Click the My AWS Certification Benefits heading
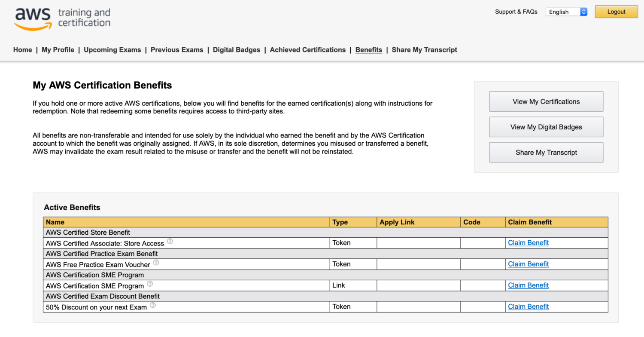 [x=102, y=85]
